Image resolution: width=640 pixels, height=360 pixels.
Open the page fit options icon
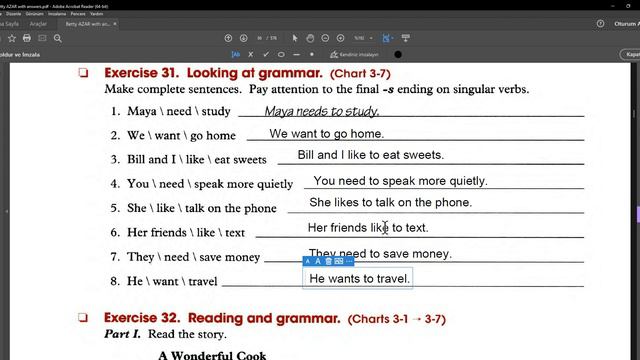coord(387,38)
